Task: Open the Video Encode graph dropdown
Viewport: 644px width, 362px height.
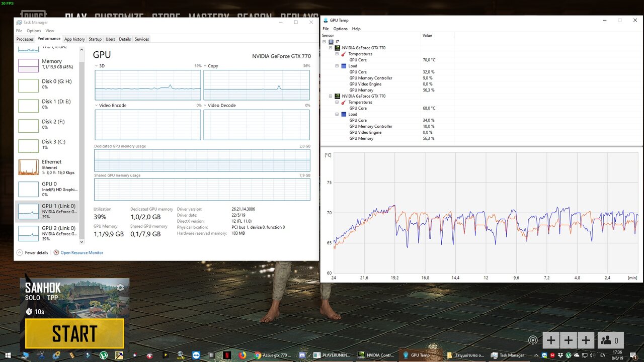Action: pyautogui.click(x=97, y=106)
